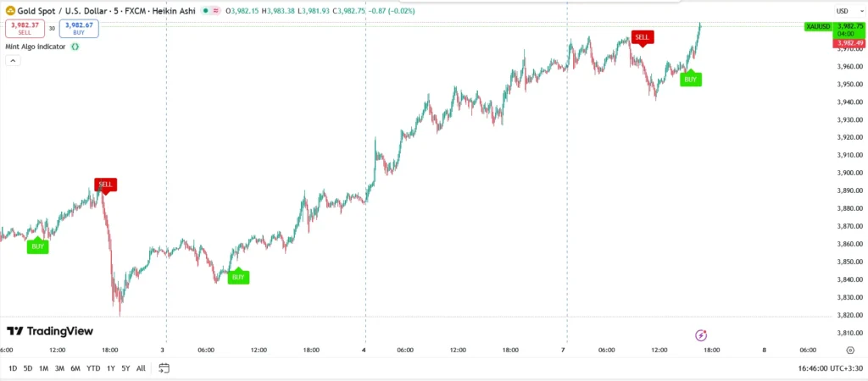Click the purple lightning event icon
The image size is (868, 381).
[x=701, y=335]
